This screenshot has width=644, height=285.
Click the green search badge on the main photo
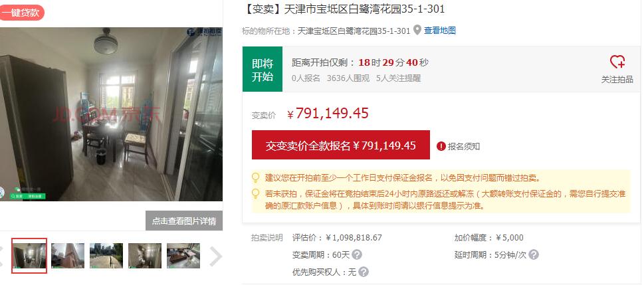(18, 197)
